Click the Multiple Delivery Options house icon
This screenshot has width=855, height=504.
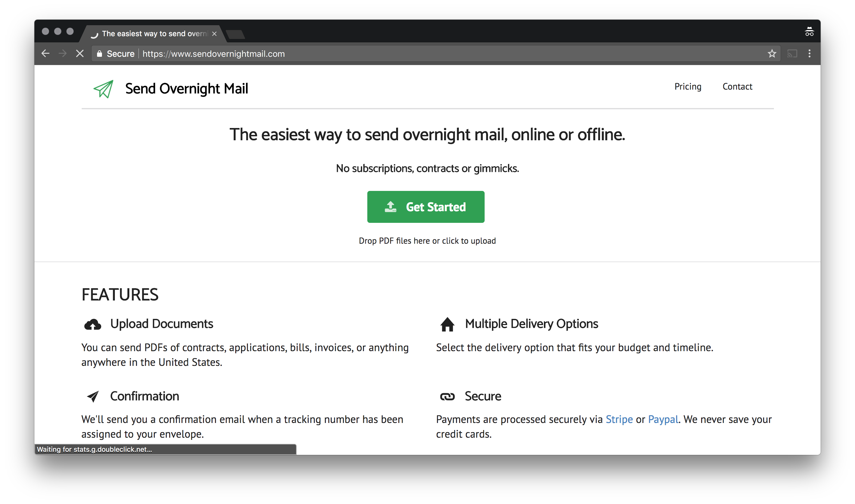(447, 324)
